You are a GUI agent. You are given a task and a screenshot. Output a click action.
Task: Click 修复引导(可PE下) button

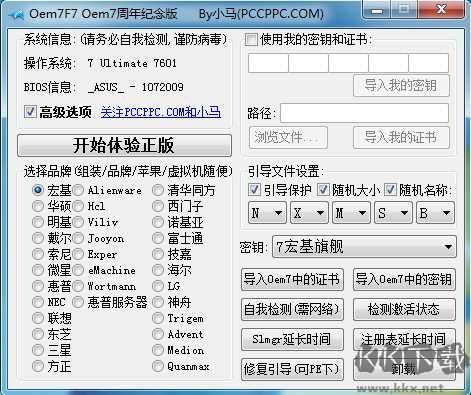coord(292,369)
